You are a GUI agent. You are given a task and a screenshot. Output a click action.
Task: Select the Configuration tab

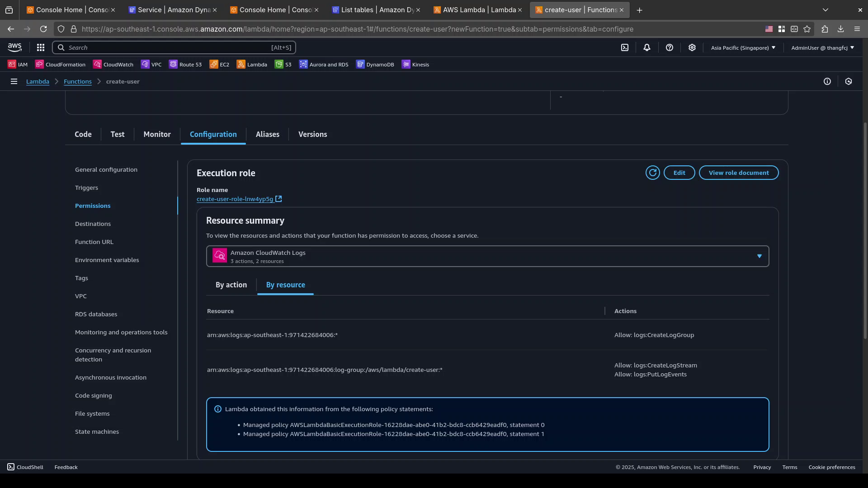(x=213, y=135)
